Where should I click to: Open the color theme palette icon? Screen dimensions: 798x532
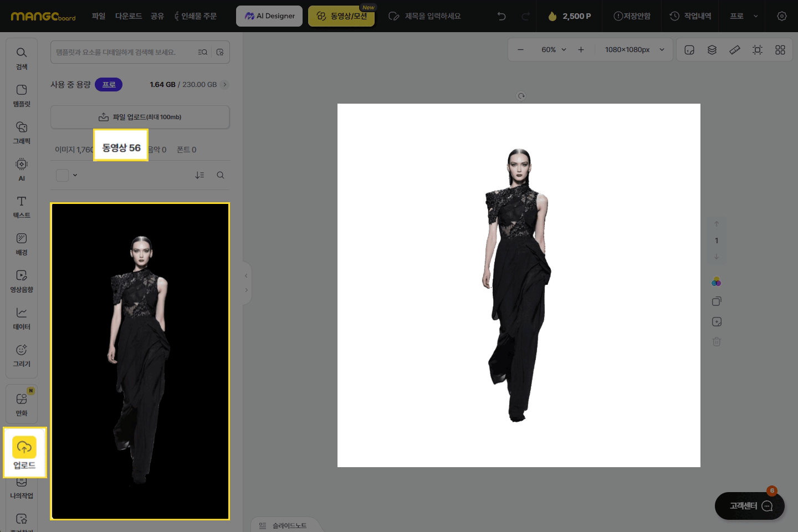(x=717, y=282)
